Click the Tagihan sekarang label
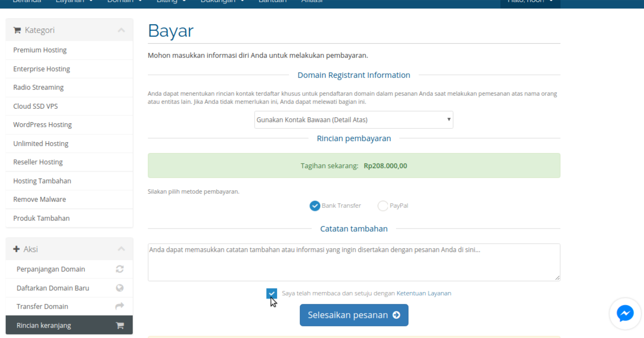644x338 pixels. tap(329, 166)
